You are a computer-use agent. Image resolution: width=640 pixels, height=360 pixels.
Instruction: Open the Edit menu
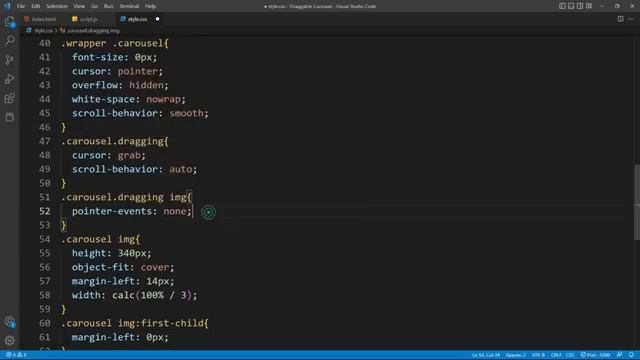36,6
